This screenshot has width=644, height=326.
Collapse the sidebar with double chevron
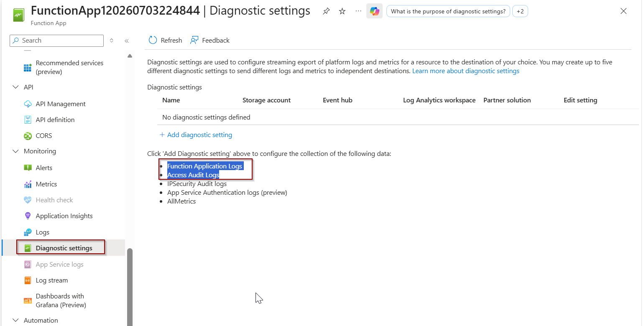point(126,41)
